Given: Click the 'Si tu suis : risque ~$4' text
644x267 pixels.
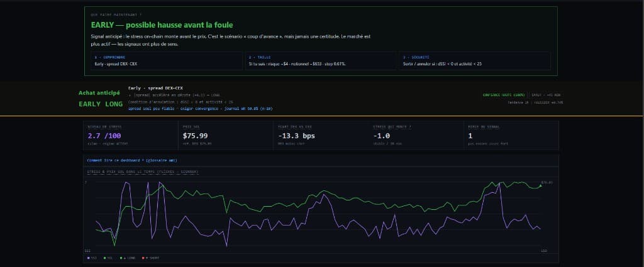Looking at the screenshot, I should pyautogui.click(x=297, y=64).
